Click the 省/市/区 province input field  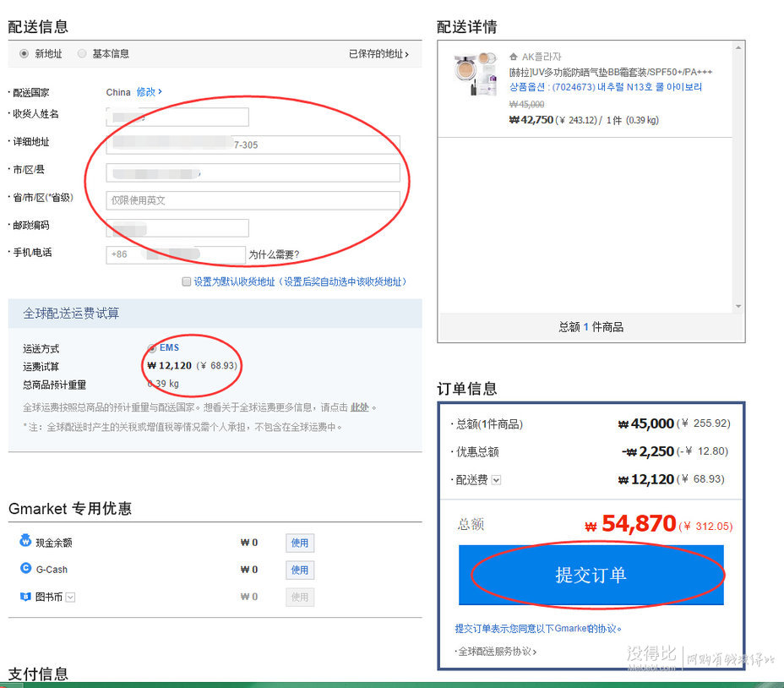tap(253, 200)
